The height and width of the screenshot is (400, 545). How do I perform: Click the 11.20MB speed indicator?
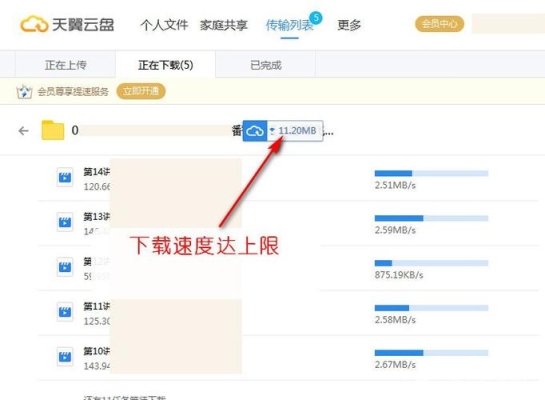(x=295, y=131)
